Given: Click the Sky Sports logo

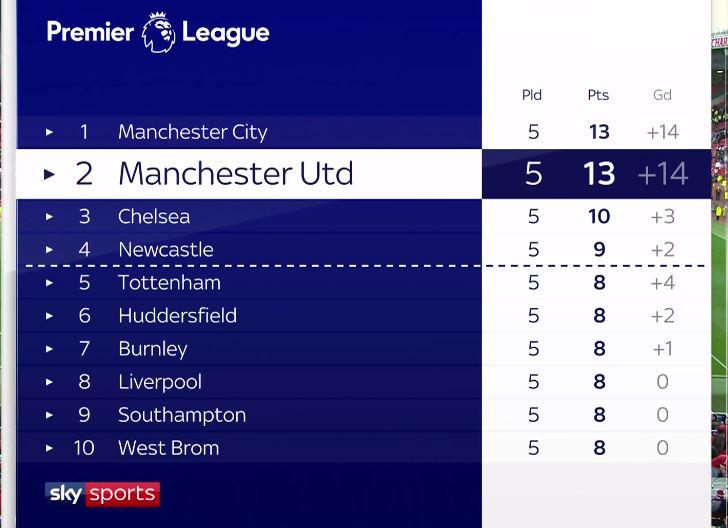Looking at the screenshot, I should [x=103, y=494].
